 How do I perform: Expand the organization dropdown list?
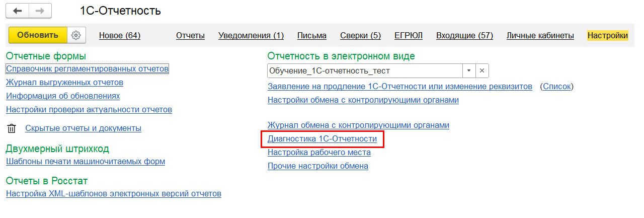tap(469, 71)
